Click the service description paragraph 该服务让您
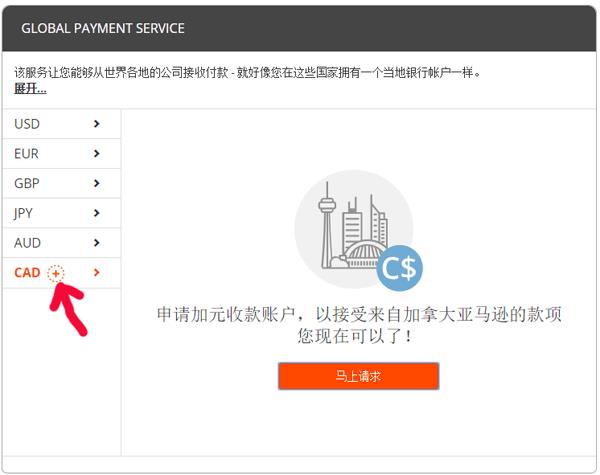The height and width of the screenshot is (475, 600). tap(247, 72)
